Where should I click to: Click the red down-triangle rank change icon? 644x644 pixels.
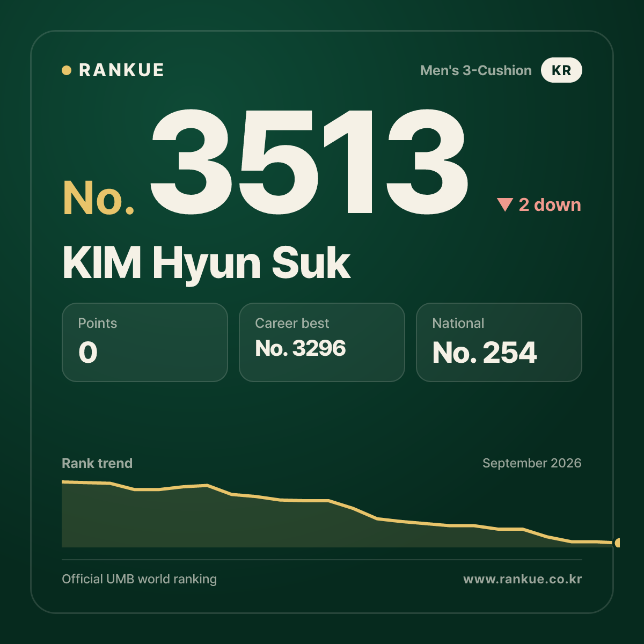505,204
